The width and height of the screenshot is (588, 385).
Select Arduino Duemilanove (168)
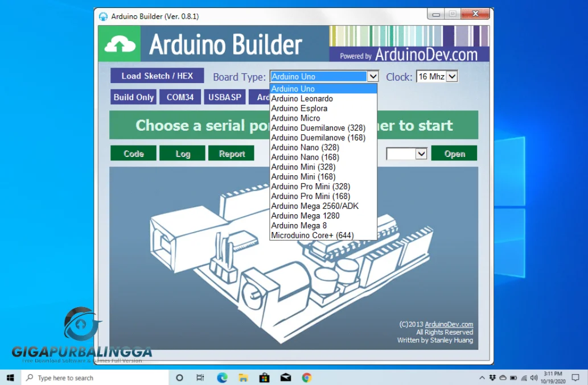pyautogui.click(x=323, y=138)
